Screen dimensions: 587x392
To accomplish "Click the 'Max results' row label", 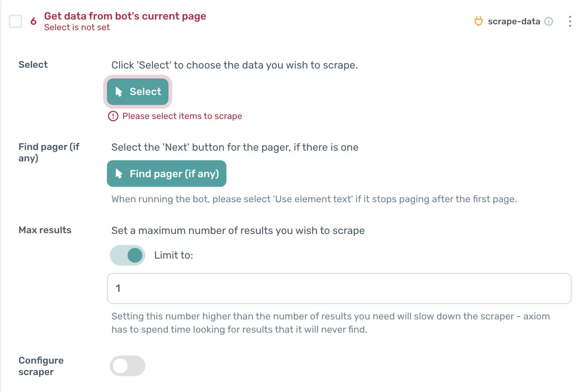I will pyautogui.click(x=45, y=230).
